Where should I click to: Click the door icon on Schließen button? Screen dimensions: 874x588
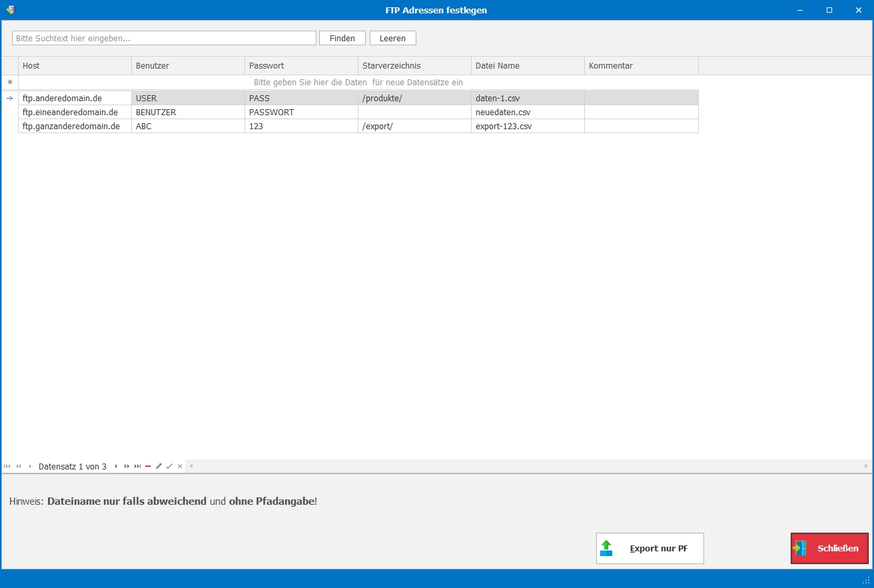click(800, 549)
